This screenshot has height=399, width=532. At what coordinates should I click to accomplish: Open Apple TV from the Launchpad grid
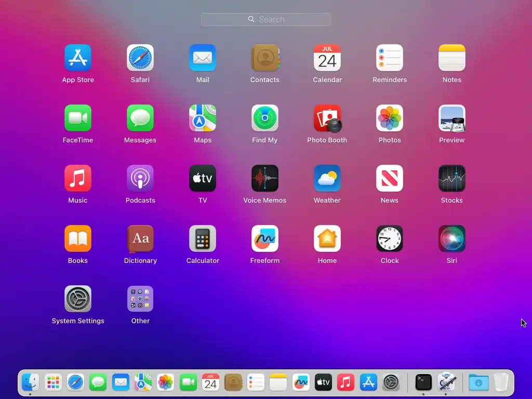(203, 178)
